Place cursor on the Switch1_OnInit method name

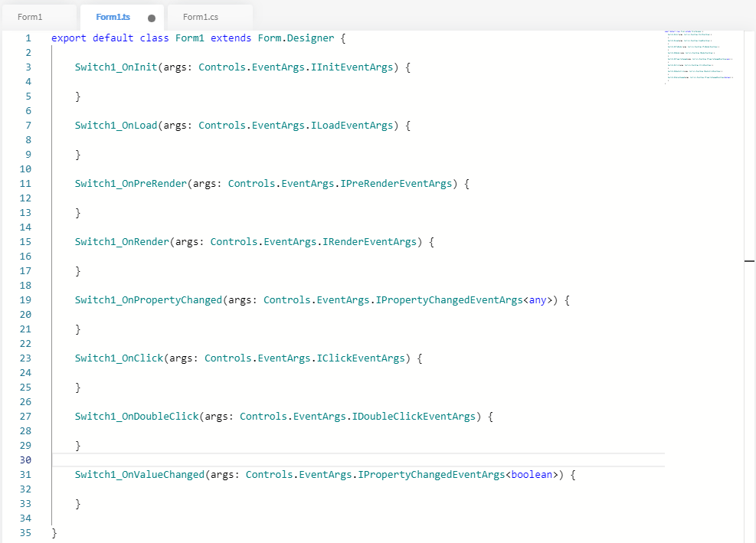pos(116,67)
